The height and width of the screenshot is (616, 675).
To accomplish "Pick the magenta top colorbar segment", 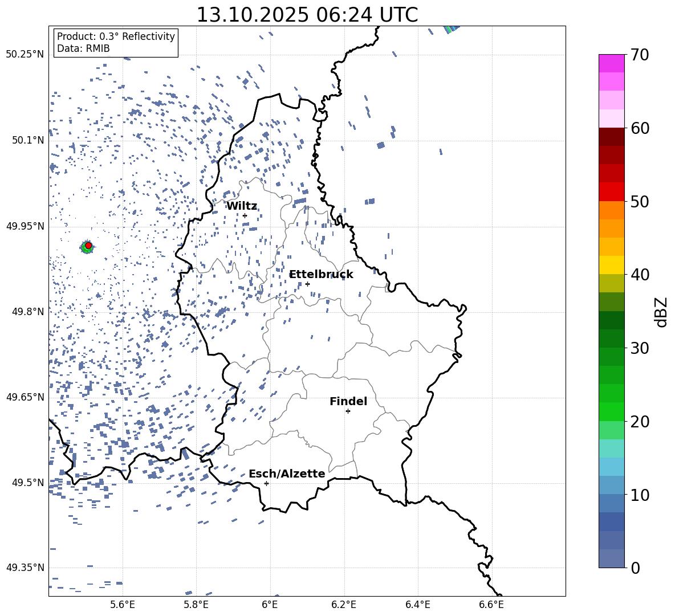I will (611, 64).
